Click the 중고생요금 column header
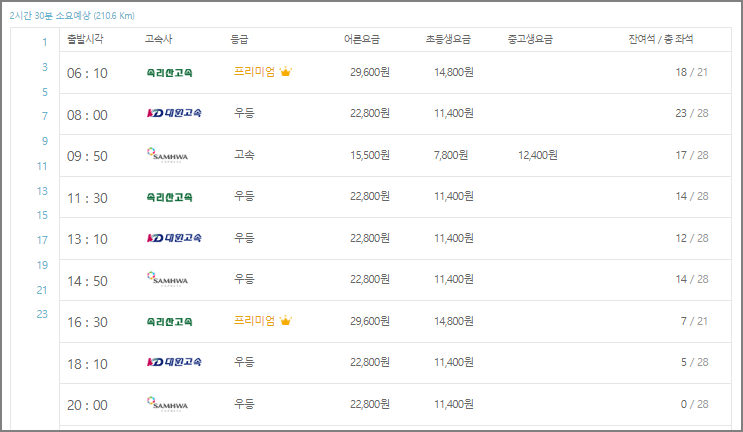Viewport: 743px width, 432px height. [x=530, y=39]
